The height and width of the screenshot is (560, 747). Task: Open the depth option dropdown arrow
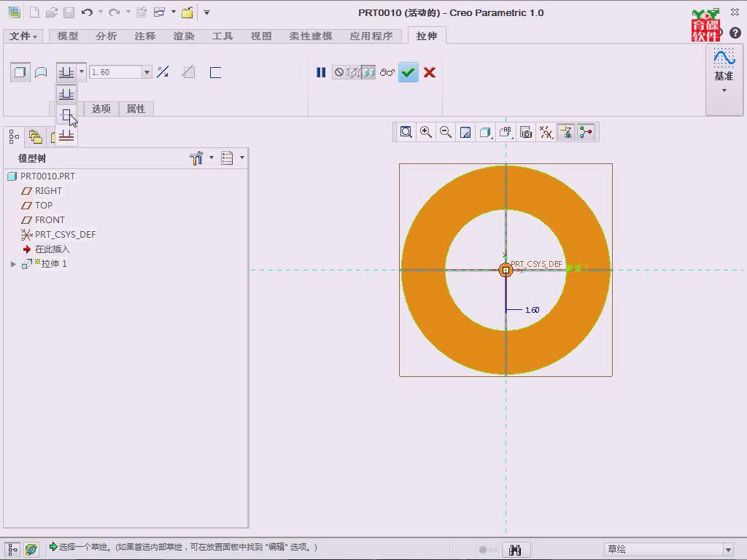point(82,72)
